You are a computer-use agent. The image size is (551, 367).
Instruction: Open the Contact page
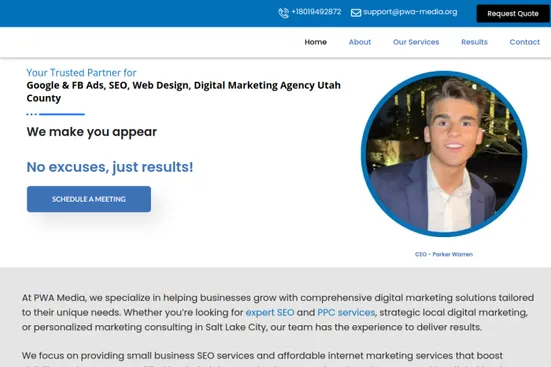524,42
